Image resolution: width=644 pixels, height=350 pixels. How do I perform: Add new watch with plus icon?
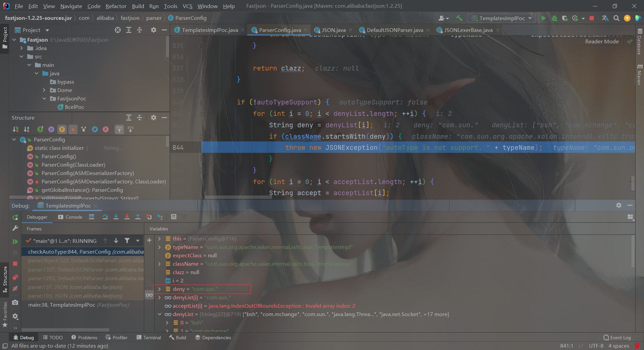coord(149,240)
